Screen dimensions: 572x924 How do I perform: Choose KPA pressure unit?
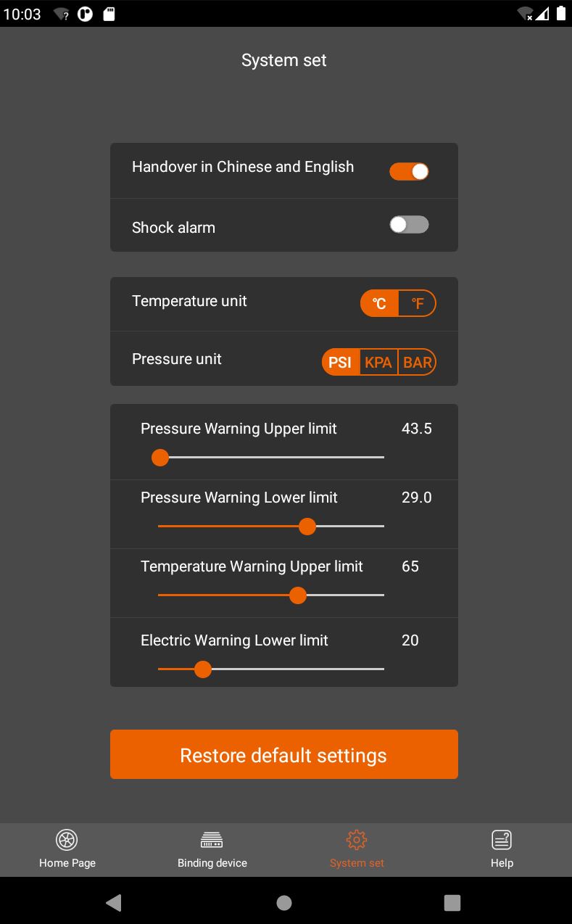click(x=378, y=362)
